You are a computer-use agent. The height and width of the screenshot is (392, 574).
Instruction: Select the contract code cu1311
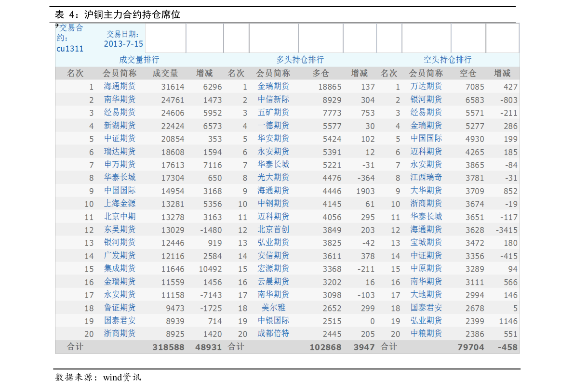(70, 49)
